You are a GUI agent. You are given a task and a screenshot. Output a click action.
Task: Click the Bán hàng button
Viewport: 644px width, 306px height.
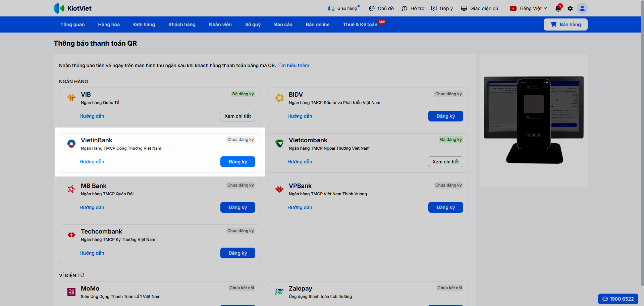pyautogui.click(x=566, y=24)
